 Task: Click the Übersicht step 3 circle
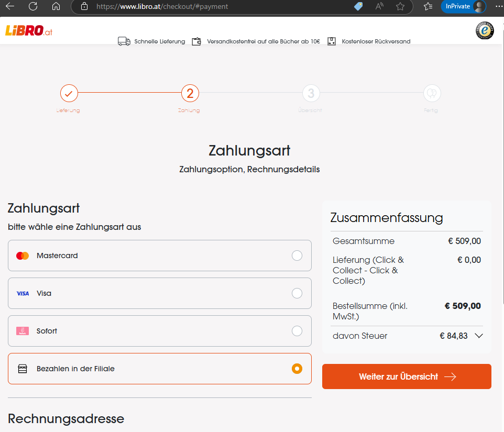coord(311,94)
